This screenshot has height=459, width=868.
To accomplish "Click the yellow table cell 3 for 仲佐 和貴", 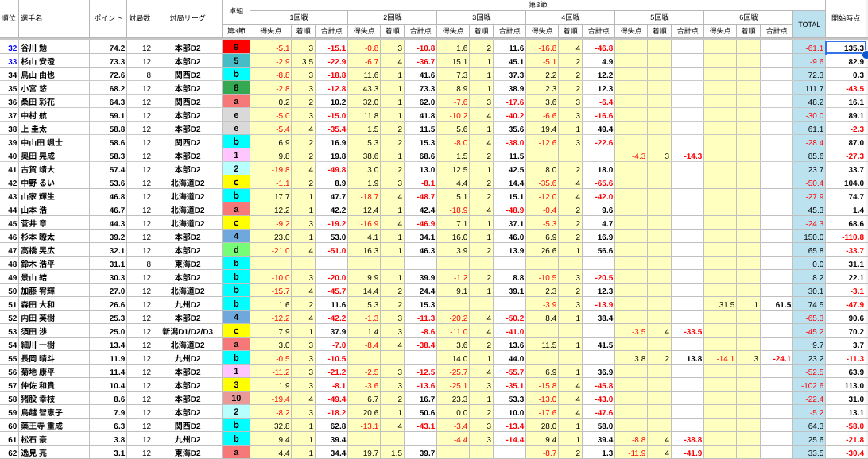I will click(236, 385).
